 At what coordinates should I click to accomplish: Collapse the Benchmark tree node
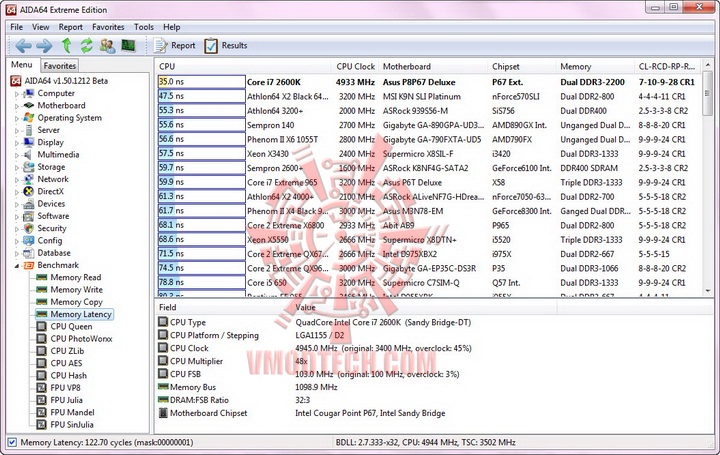coord(17,265)
